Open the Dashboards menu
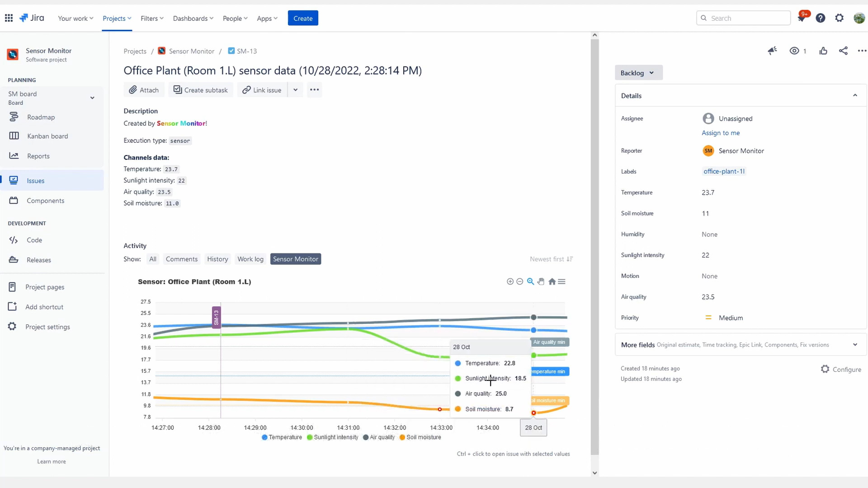The width and height of the screenshot is (868, 488). click(x=193, y=19)
